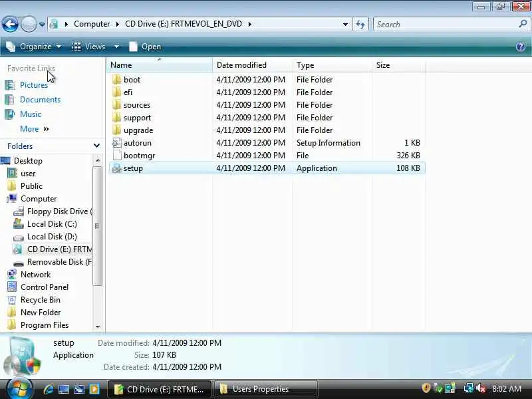Show More favorite links
This screenshot has height=399, width=532.
(35, 129)
